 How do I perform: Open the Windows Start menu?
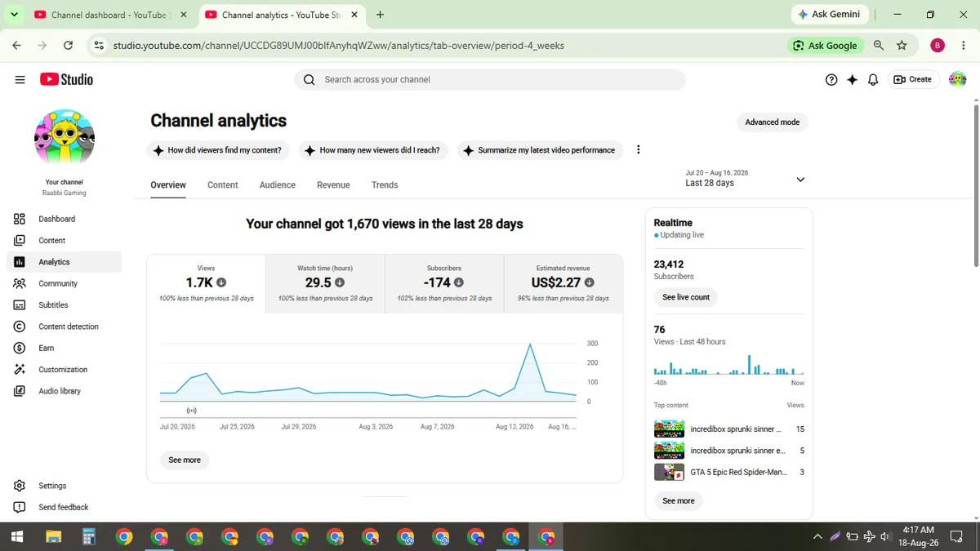16,536
